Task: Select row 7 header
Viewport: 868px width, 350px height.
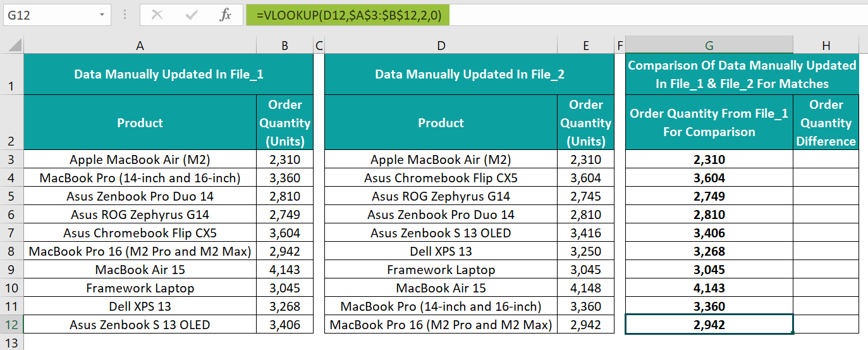Action: 12,233
